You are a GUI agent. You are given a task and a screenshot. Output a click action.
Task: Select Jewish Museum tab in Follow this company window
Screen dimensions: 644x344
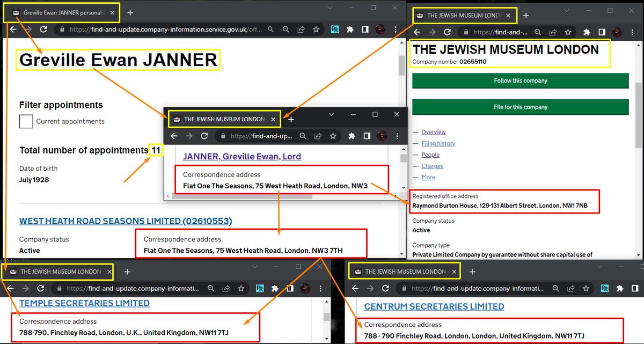tap(465, 16)
